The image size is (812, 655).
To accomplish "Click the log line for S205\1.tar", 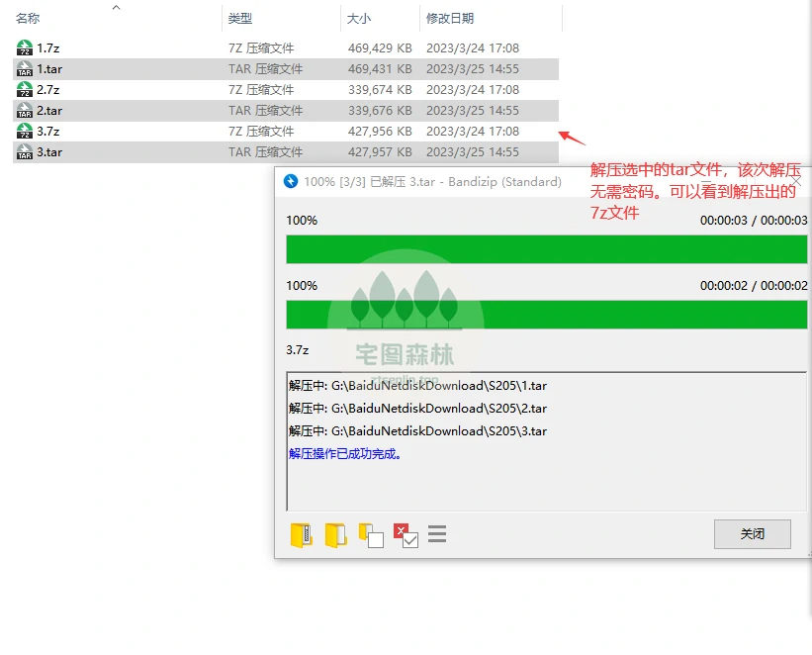I will [x=417, y=386].
